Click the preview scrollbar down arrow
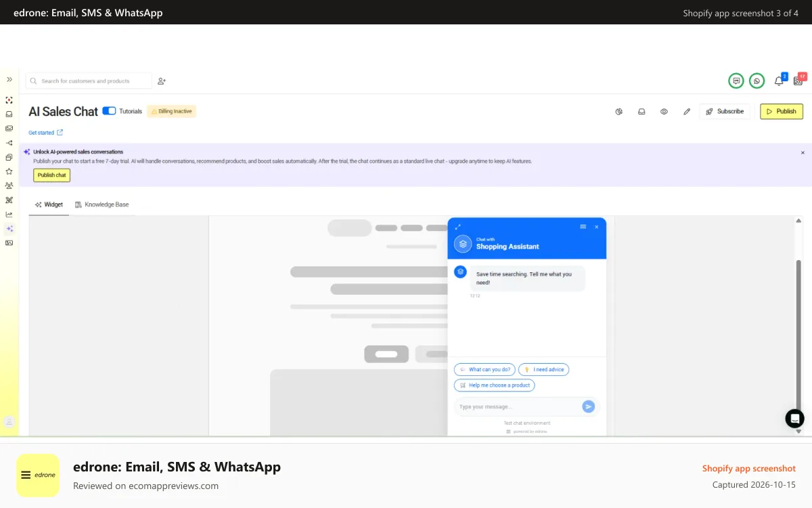 pyautogui.click(x=798, y=431)
